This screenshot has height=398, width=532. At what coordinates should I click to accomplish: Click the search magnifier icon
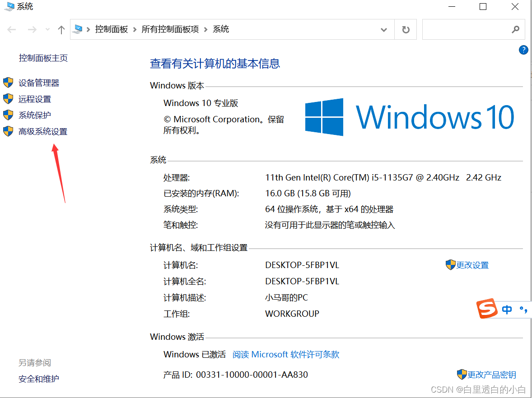tap(515, 29)
